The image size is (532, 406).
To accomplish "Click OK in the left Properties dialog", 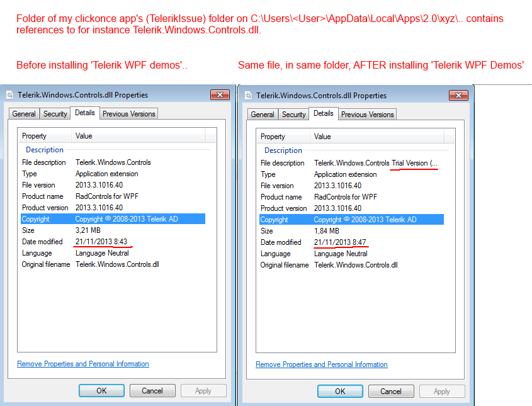I will 101,391.
